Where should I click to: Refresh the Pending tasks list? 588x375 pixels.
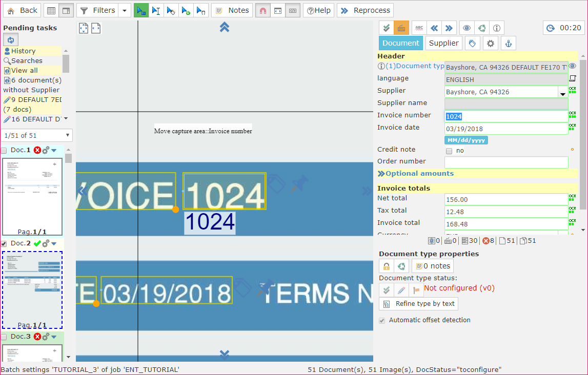[10, 40]
